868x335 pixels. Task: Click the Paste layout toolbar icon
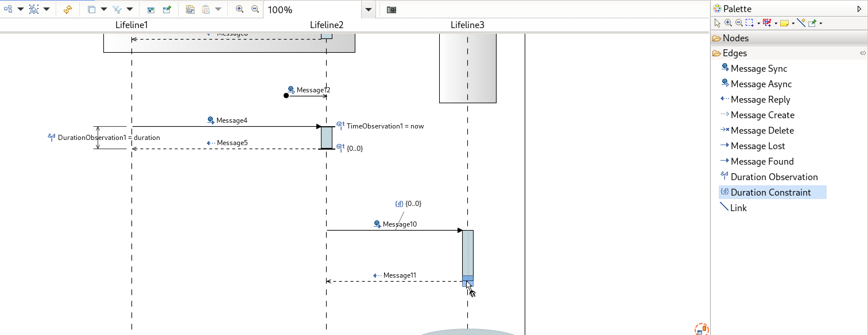tap(206, 10)
